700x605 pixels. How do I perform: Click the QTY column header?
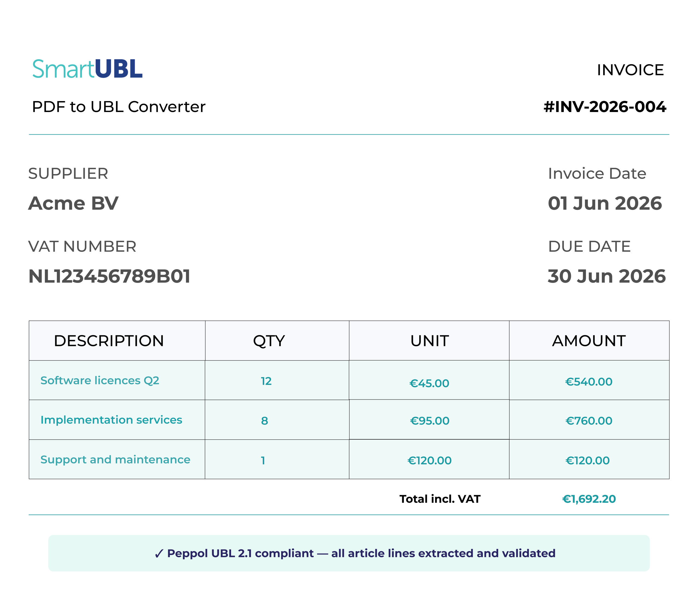pyautogui.click(x=277, y=341)
